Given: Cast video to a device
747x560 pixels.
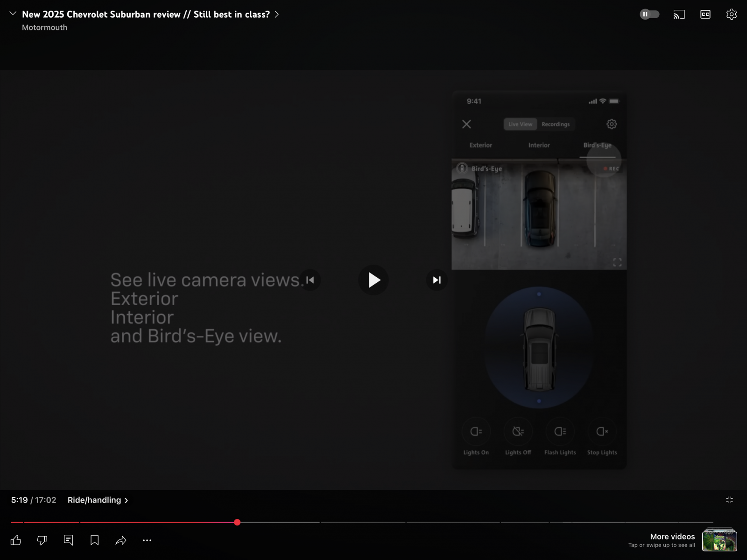Looking at the screenshot, I should click(679, 14).
